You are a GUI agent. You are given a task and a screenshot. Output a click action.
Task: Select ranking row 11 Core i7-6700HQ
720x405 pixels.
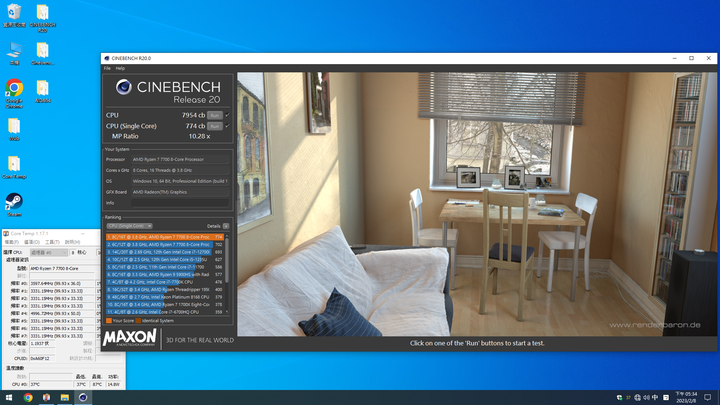tap(165, 312)
